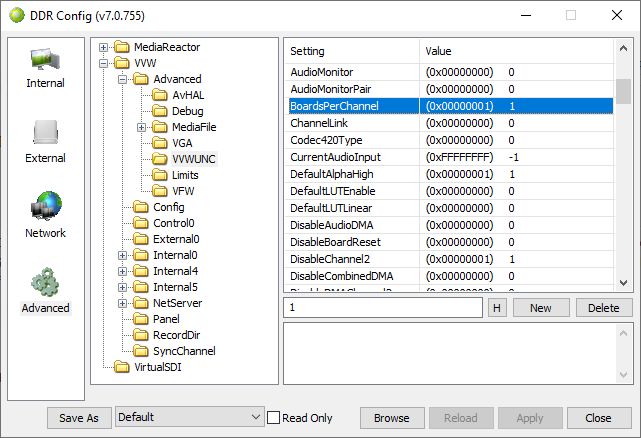Select the DefaultAlphaHigh setting row
This screenshot has width=641, height=438.
(x=449, y=174)
